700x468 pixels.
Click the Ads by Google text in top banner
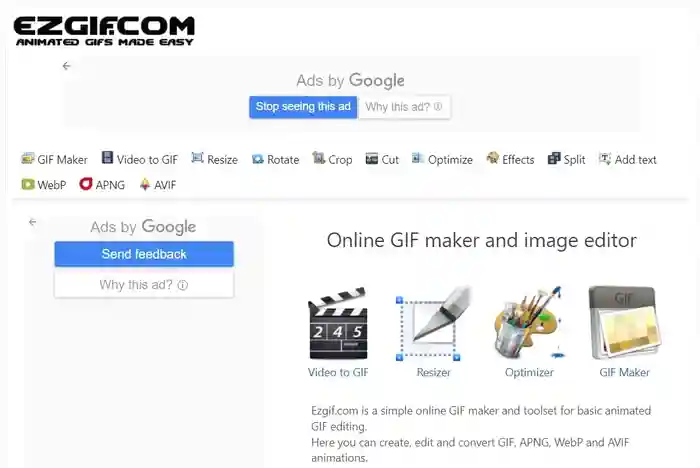[x=350, y=81]
